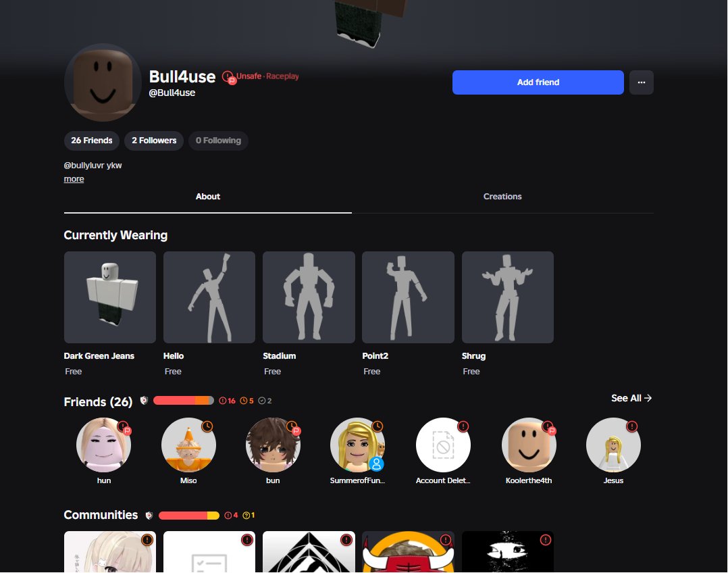This screenshot has width=728, height=573.
Task: Click warning badge on eye community card
Action: [546, 540]
